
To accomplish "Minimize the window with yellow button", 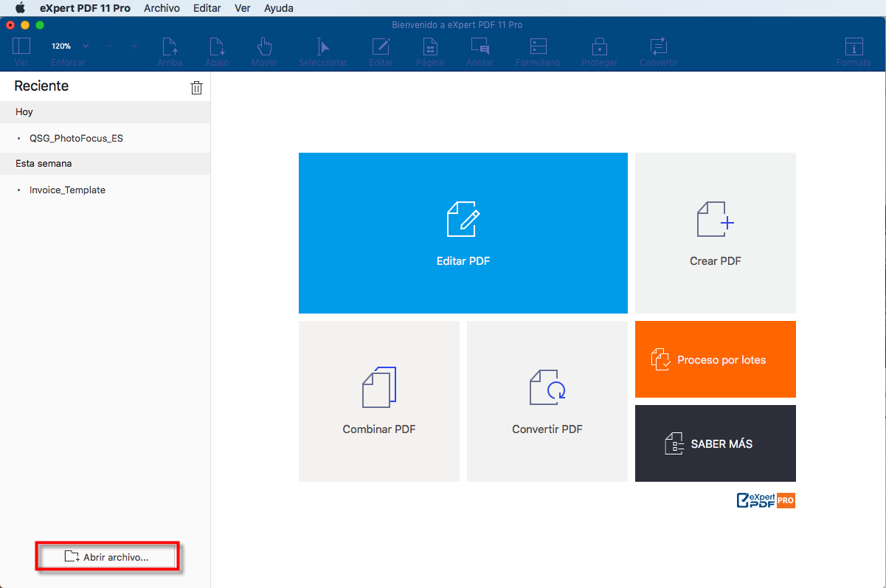I will 25,25.
